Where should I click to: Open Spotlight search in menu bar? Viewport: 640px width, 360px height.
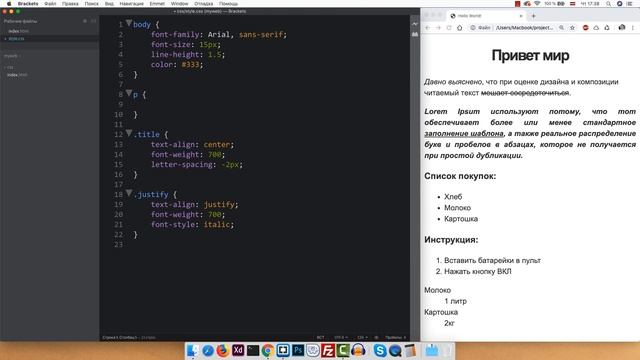[608, 3]
